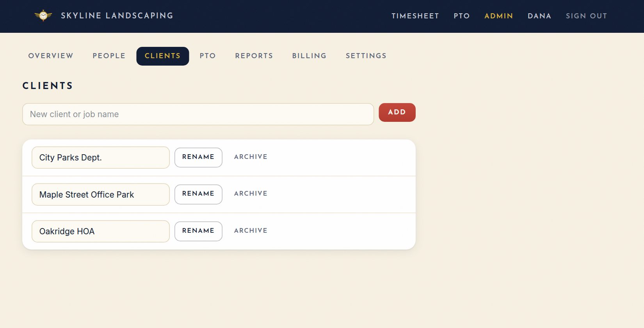Image resolution: width=644 pixels, height=328 pixels.
Task: Open the Billing admin tab
Action: tap(309, 56)
